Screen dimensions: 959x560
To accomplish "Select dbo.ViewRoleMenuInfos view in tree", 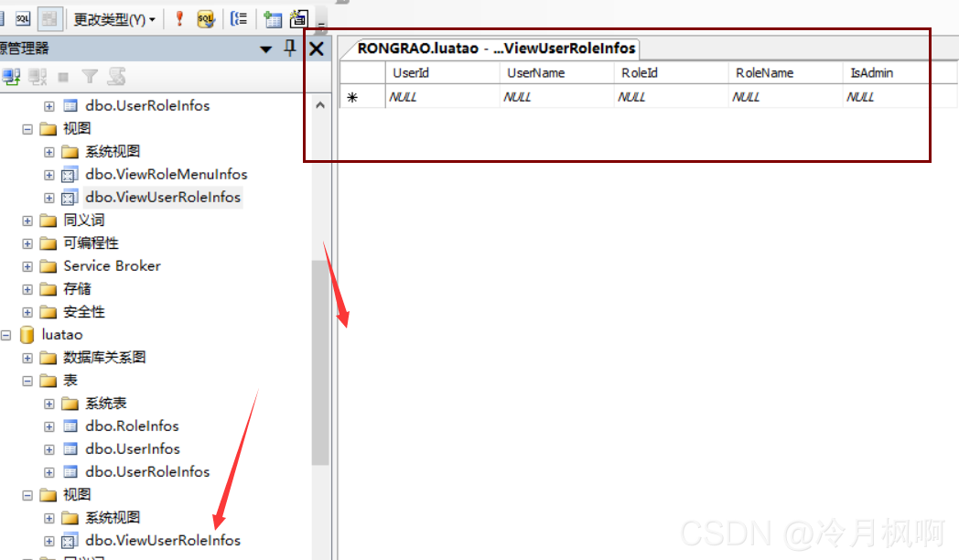I will (x=167, y=174).
